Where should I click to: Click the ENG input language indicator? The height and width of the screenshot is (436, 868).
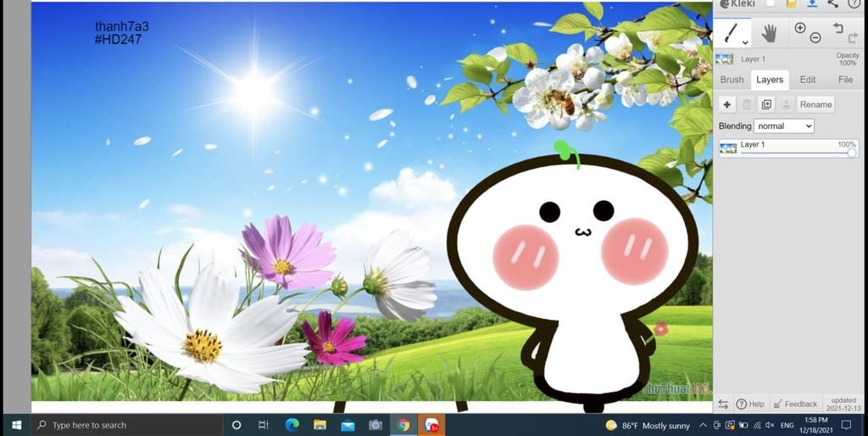pyautogui.click(x=787, y=426)
